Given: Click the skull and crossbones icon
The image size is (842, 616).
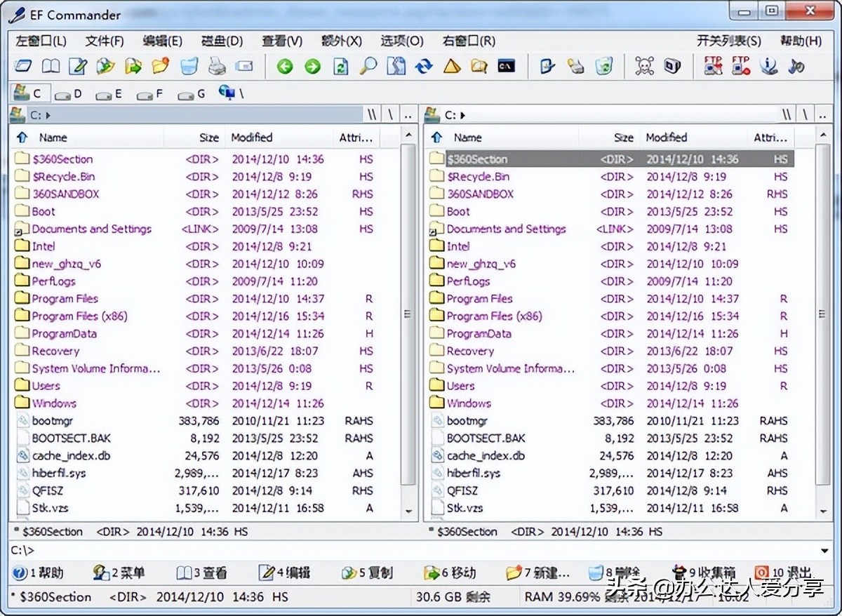Looking at the screenshot, I should click(644, 67).
